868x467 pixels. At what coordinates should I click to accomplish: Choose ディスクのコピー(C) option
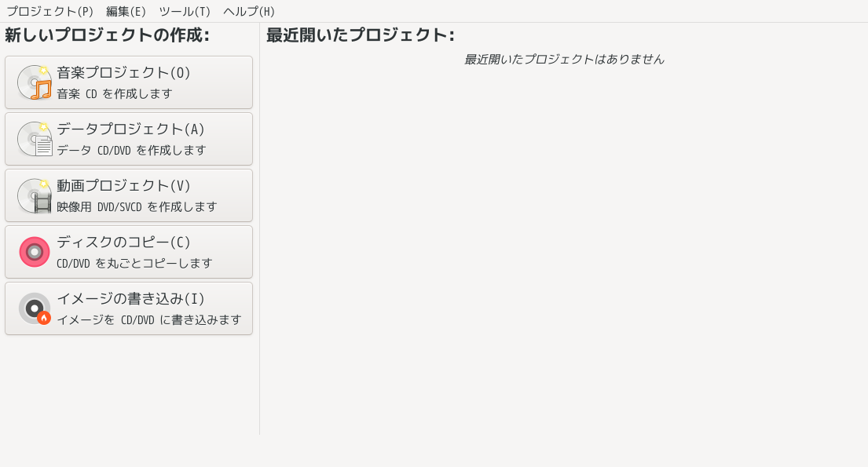point(129,252)
